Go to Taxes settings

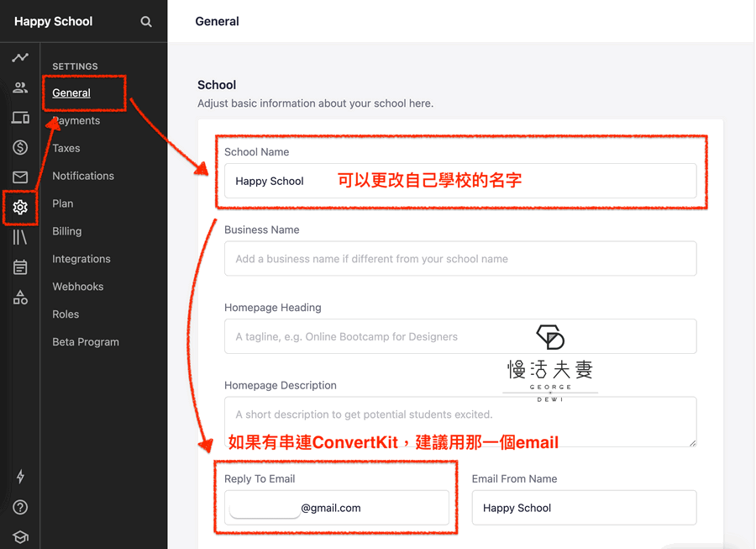66,148
